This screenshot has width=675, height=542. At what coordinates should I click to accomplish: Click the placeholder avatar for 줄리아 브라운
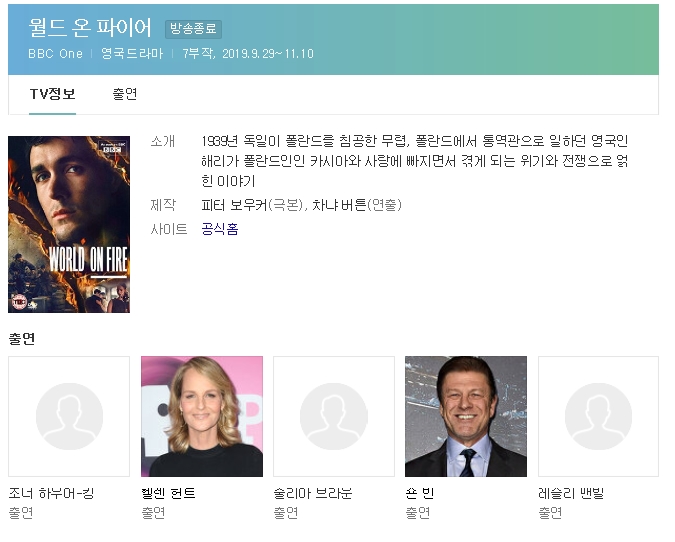click(x=335, y=416)
